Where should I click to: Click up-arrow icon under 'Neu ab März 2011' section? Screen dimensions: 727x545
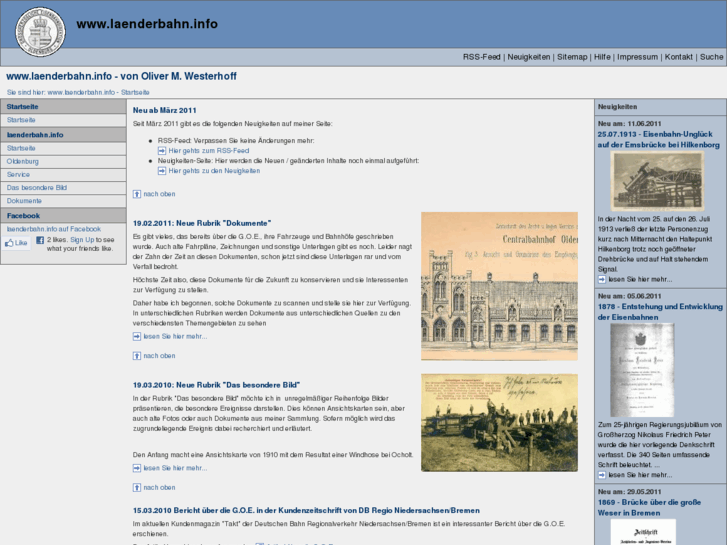[137, 194]
